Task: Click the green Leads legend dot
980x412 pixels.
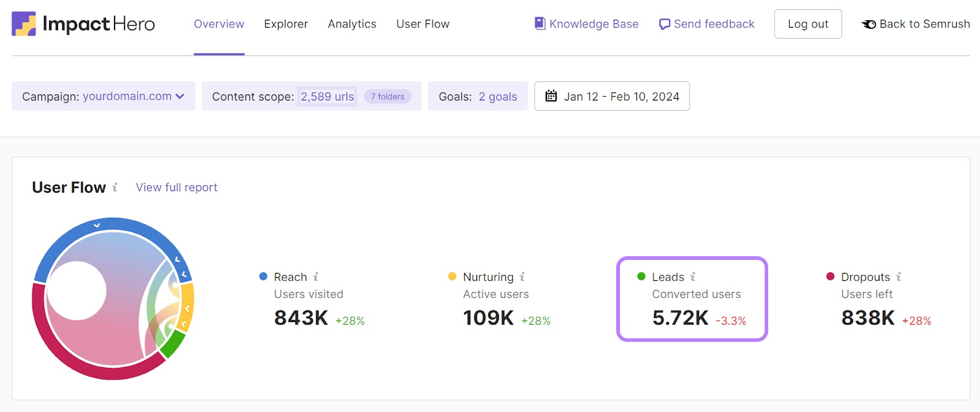Action: pyautogui.click(x=641, y=277)
